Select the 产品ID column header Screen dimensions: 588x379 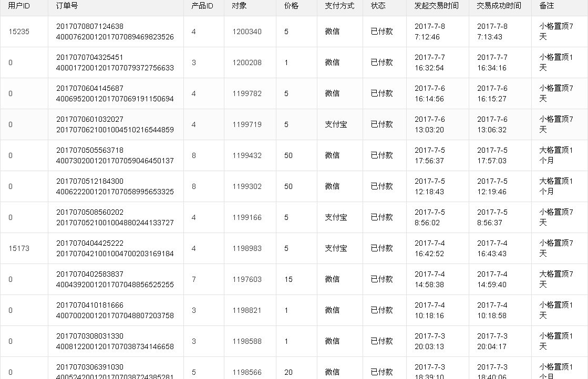coord(202,6)
